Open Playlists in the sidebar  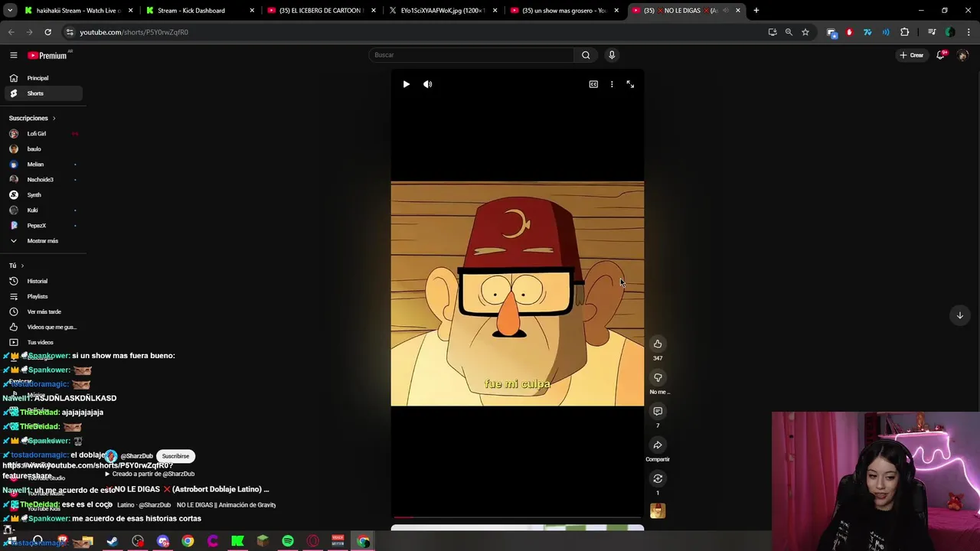(x=43, y=296)
